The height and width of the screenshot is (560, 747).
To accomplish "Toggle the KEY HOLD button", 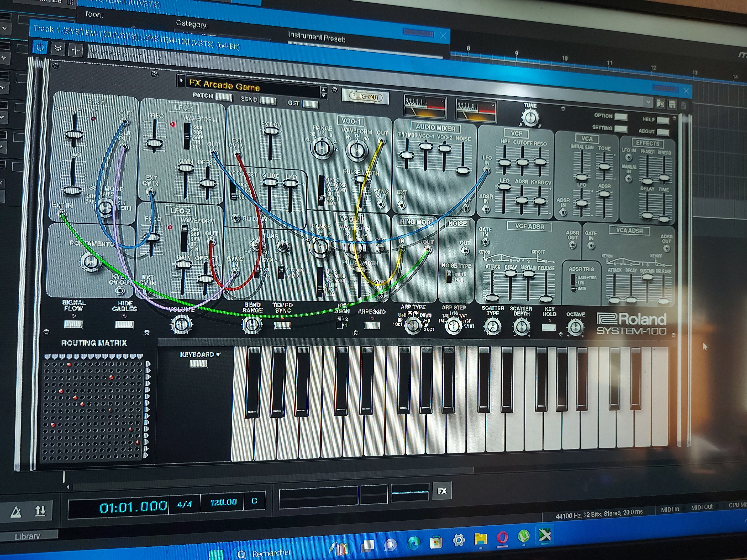I will pyautogui.click(x=548, y=327).
